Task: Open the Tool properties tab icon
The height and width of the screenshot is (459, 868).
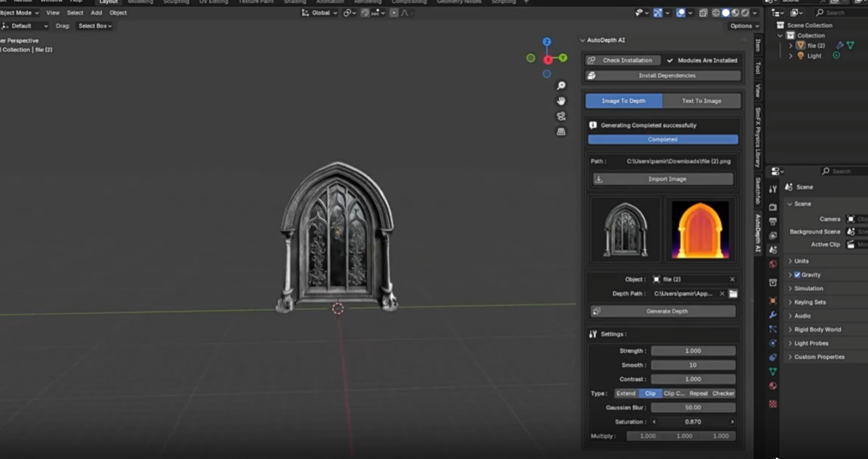Action: coord(772,189)
